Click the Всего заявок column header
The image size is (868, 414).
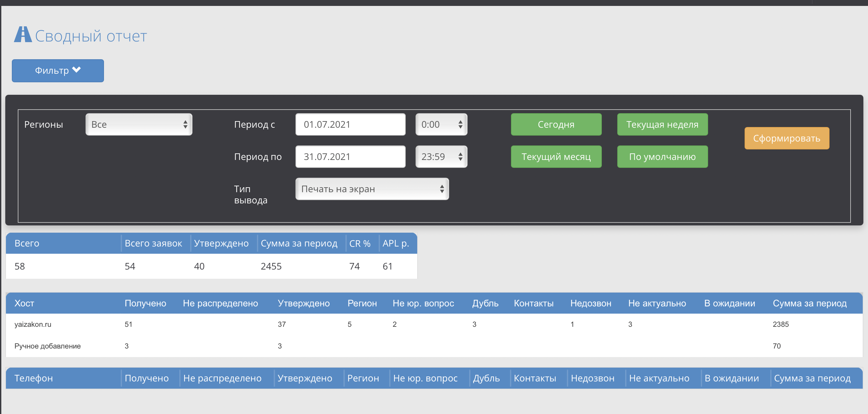pos(153,243)
